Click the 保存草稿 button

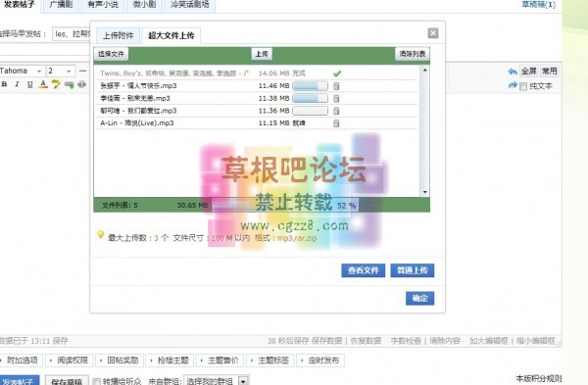click(x=67, y=381)
